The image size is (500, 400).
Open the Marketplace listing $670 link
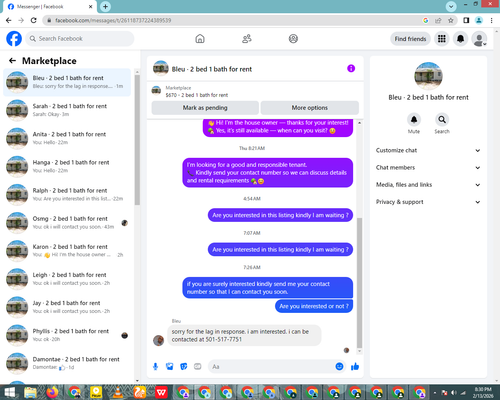pos(197,95)
